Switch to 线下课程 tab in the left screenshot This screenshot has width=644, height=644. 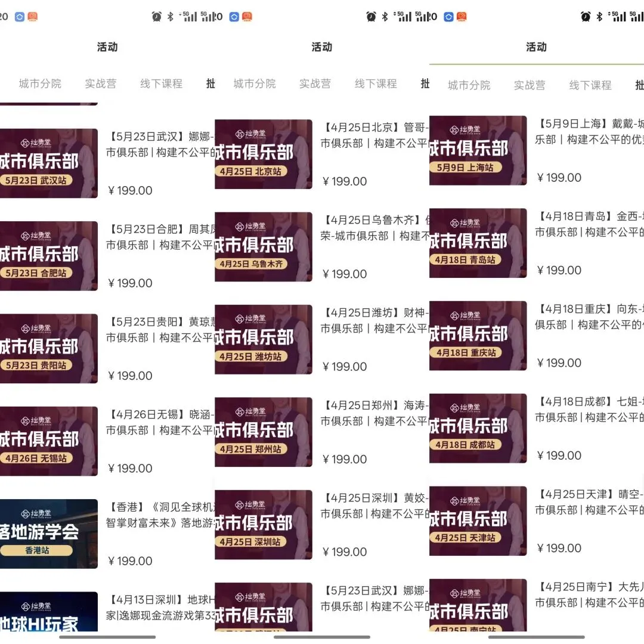point(162,84)
